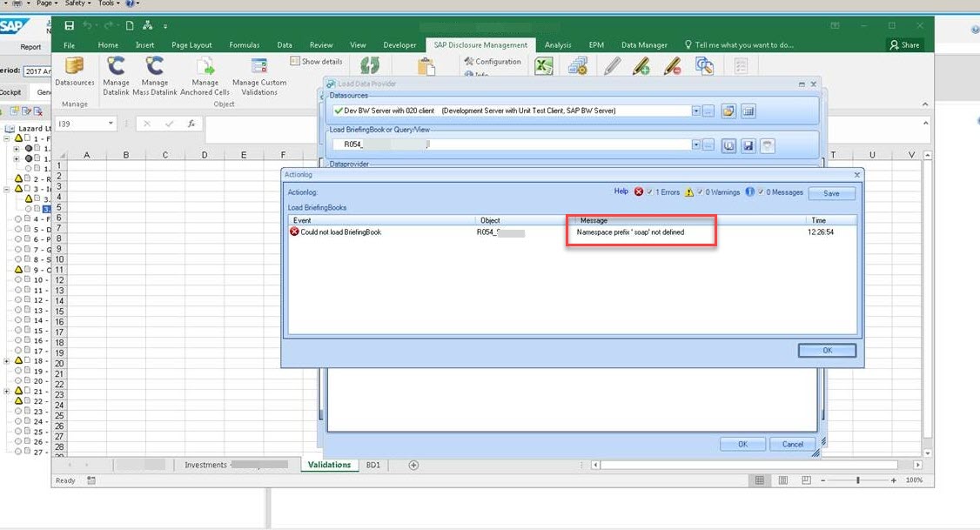Collapse the Excel ribbon with the chevron
The width and height of the screenshot is (980, 530).
coord(925,104)
